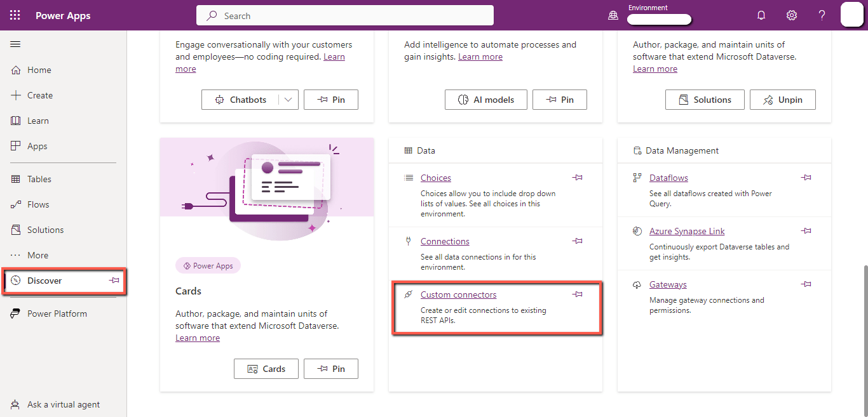Click the Power Apps header title
Screen dimensions: 868x417
[x=63, y=16]
